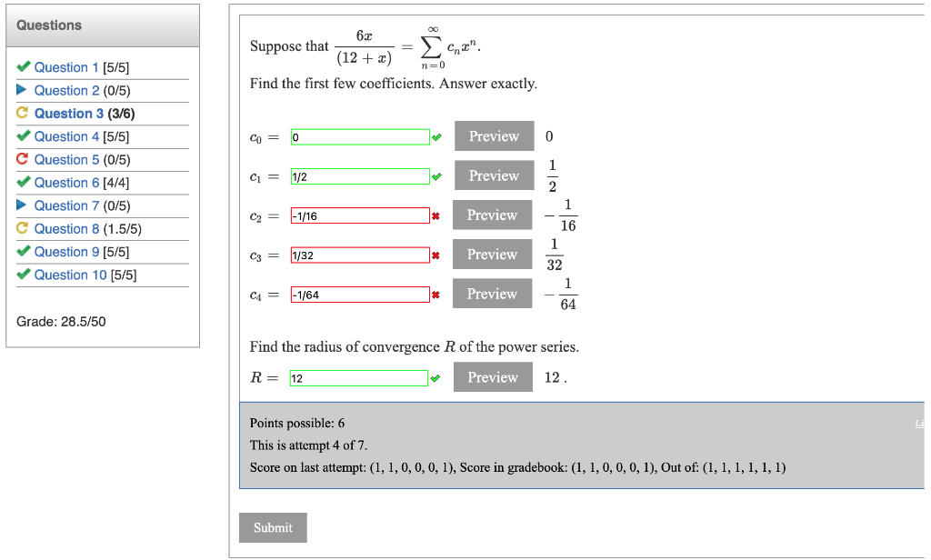Image resolution: width=931 pixels, height=560 pixels.
Task: Select the -1/16 value in the c2 field
Action: (358, 215)
